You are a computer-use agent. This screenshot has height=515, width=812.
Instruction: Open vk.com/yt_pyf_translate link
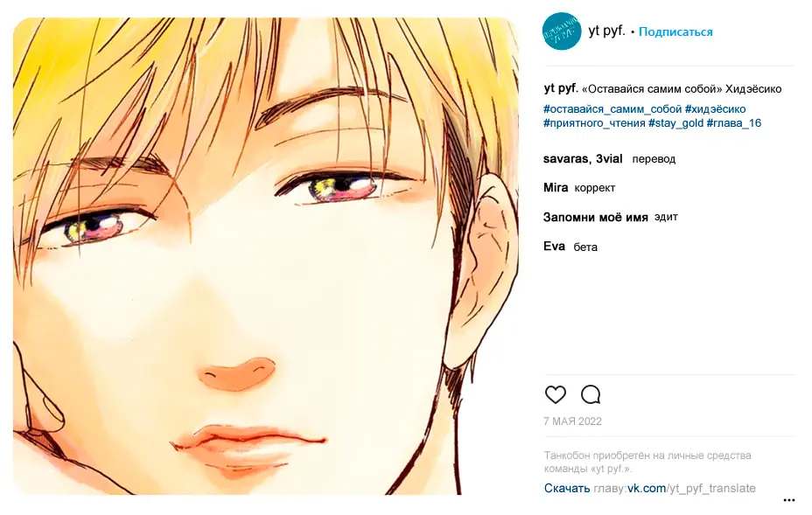click(691, 488)
